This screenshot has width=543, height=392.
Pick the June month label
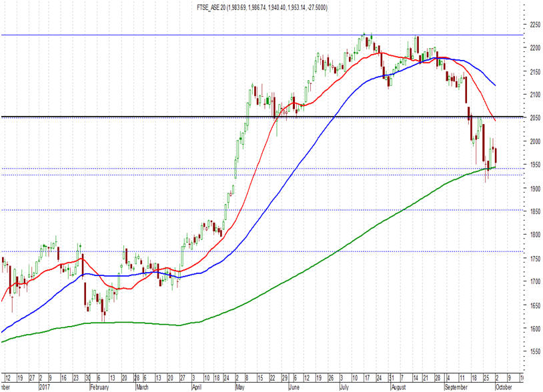tap(294, 387)
